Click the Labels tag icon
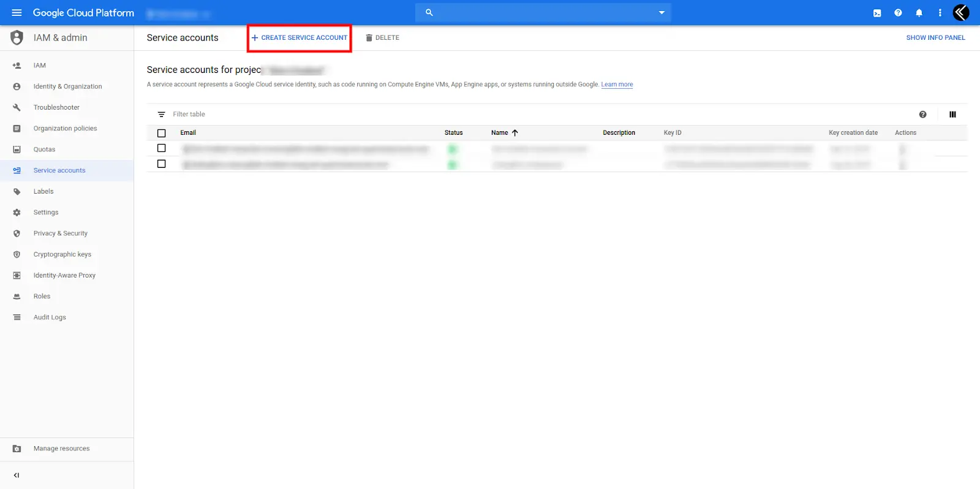This screenshot has width=980, height=489. click(x=17, y=191)
